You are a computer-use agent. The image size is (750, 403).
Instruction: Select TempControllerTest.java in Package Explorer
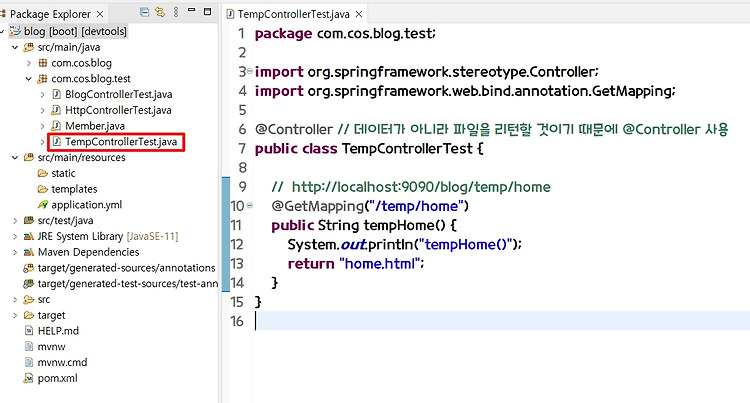(x=121, y=142)
